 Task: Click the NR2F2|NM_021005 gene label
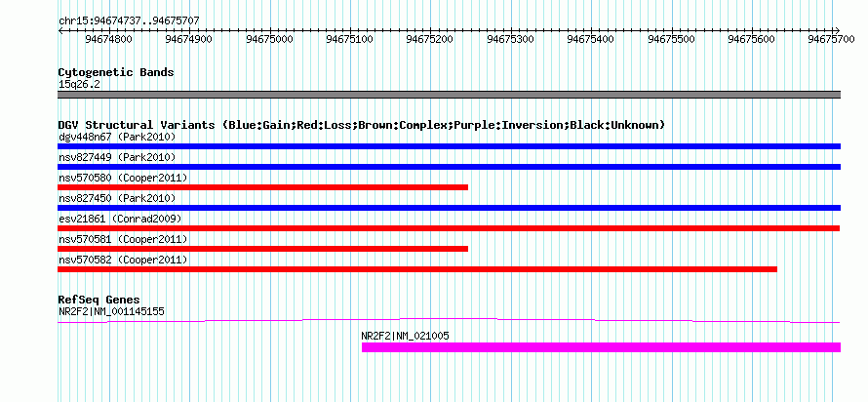click(405, 336)
